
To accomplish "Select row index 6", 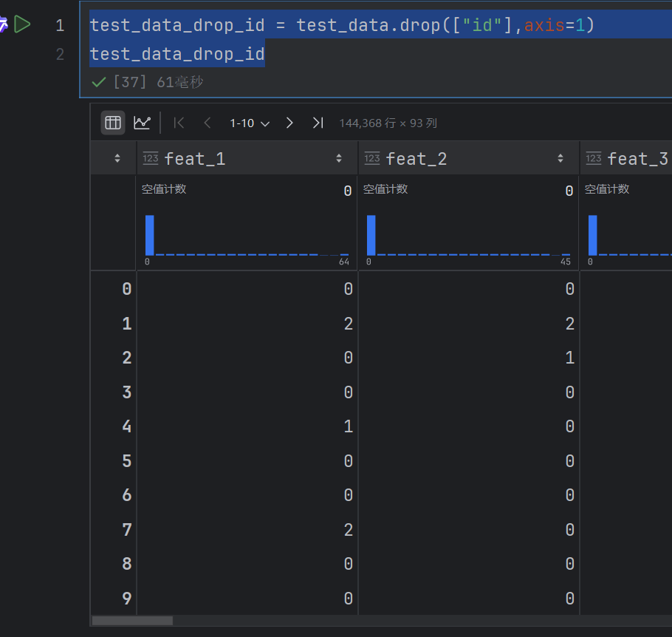I will pos(126,495).
